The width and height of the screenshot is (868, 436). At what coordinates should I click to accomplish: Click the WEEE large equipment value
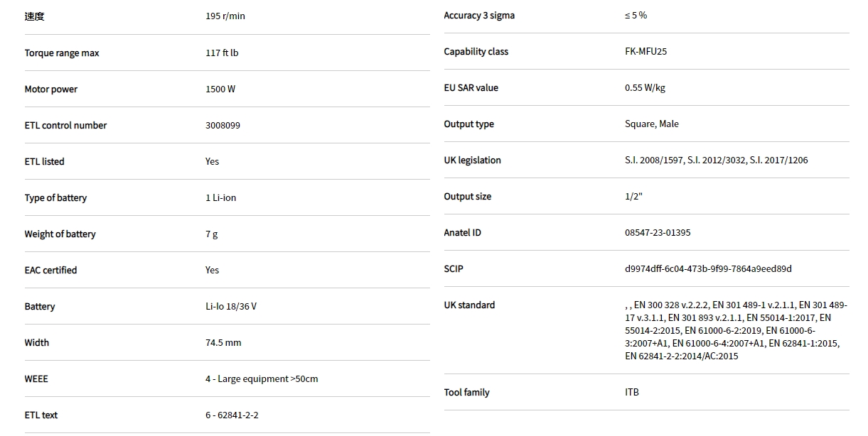tap(262, 379)
